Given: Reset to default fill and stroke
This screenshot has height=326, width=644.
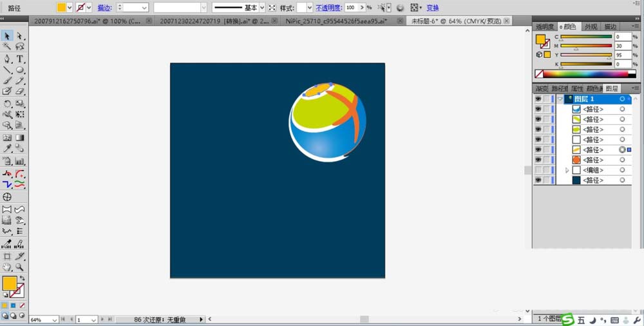Looking at the screenshot, I should tap(5, 295).
